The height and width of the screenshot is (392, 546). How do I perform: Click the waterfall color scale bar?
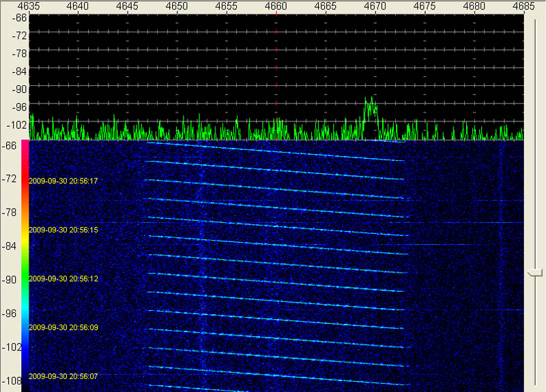25,265
